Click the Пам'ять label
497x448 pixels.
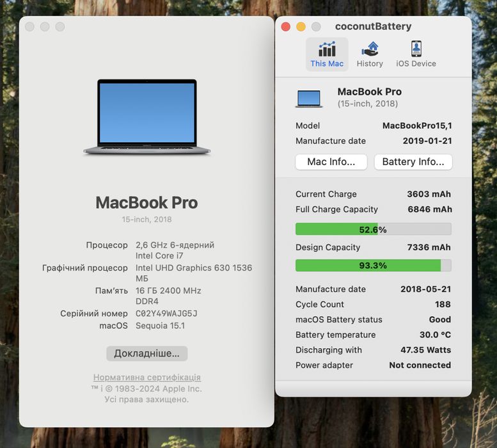(111, 291)
